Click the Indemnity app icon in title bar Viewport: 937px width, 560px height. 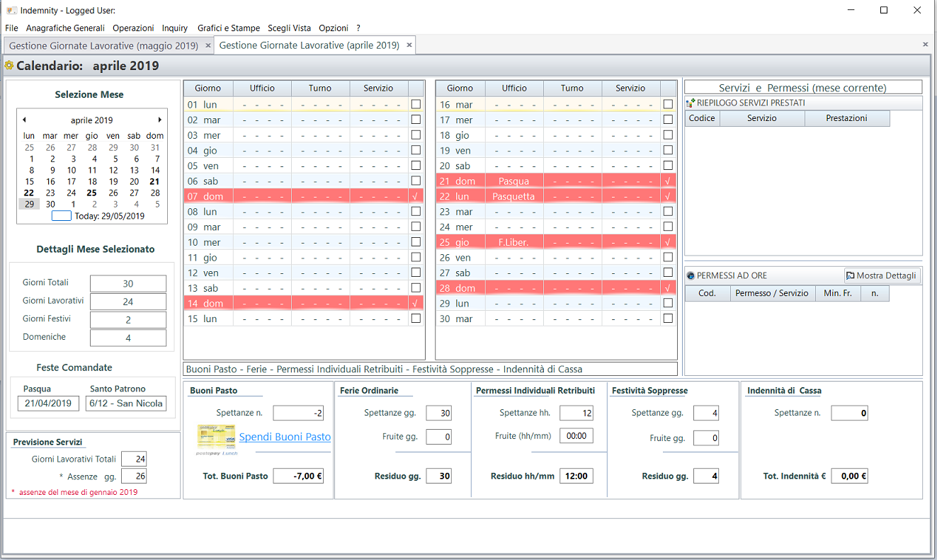pyautogui.click(x=11, y=11)
